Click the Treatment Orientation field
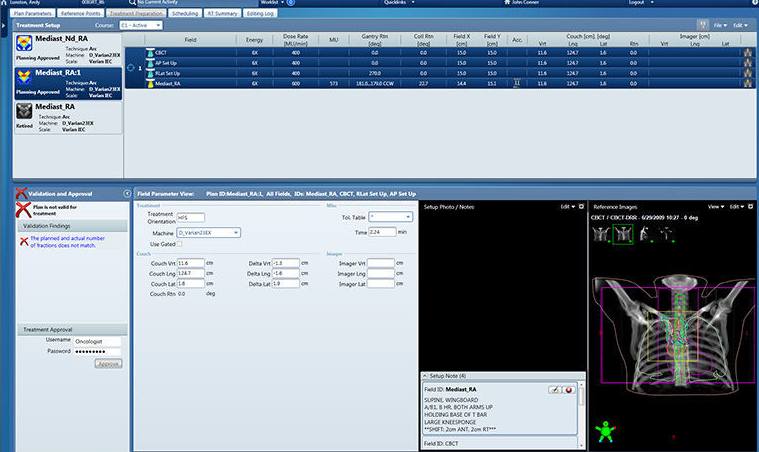This screenshot has width=759, height=452. (190, 218)
